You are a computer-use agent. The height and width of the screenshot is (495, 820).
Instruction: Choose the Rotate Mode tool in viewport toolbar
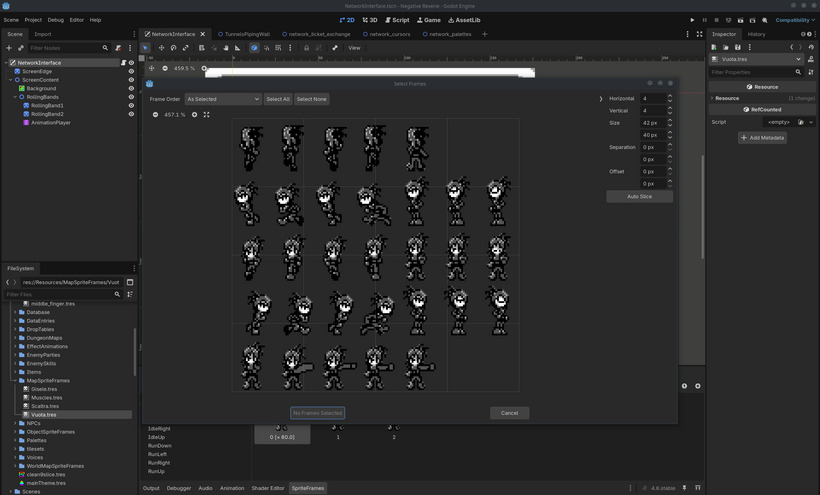173,48
